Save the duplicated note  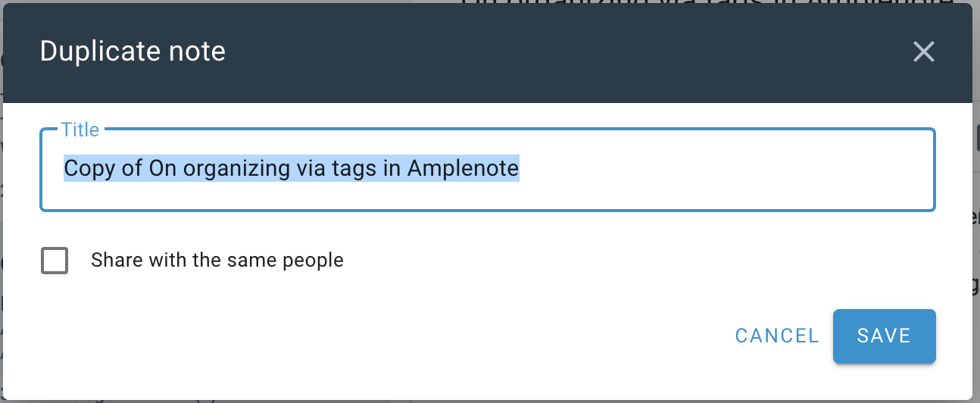(x=884, y=336)
